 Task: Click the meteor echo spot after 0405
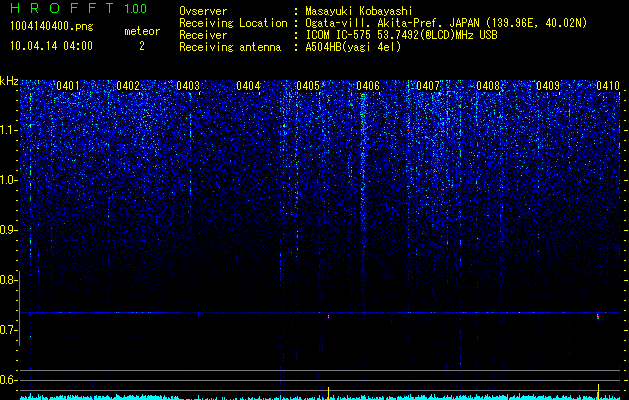329,317
